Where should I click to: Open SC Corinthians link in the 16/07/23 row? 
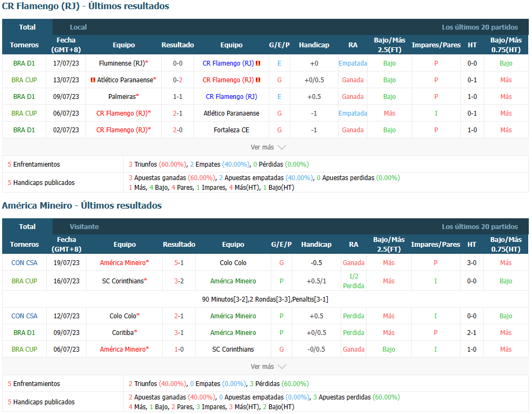pos(123,281)
